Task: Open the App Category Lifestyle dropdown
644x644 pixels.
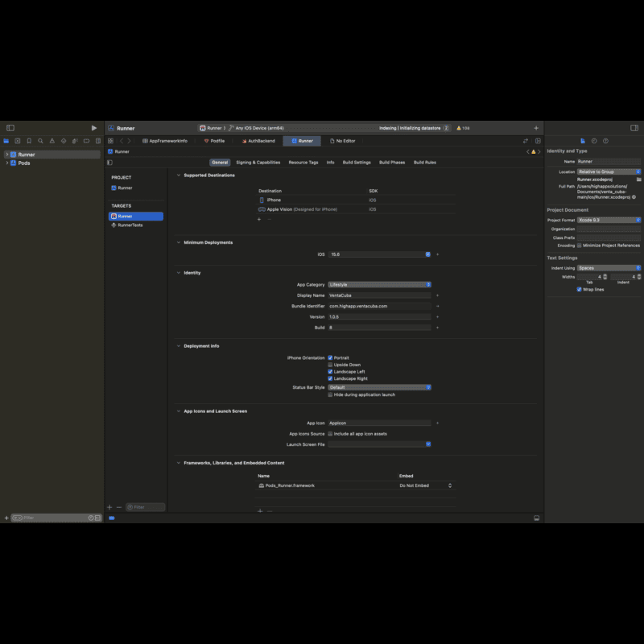Action: tap(379, 284)
